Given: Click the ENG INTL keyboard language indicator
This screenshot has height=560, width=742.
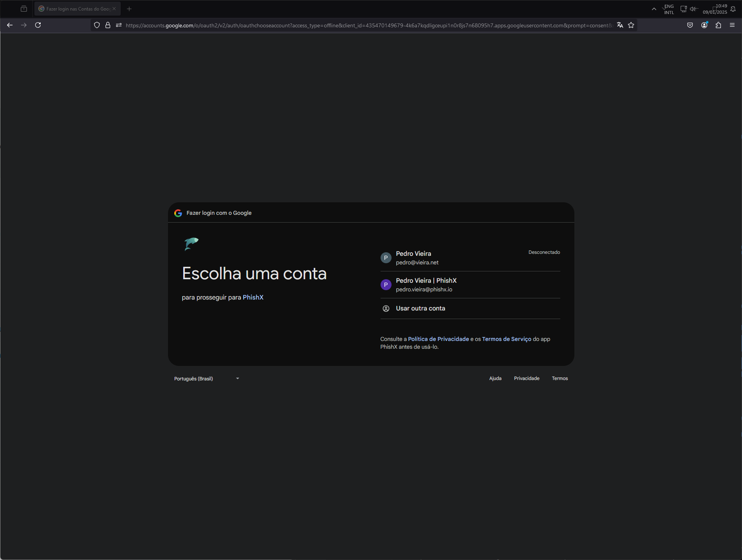Looking at the screenshot, I should pyautogui.click(x=669, y=9).
